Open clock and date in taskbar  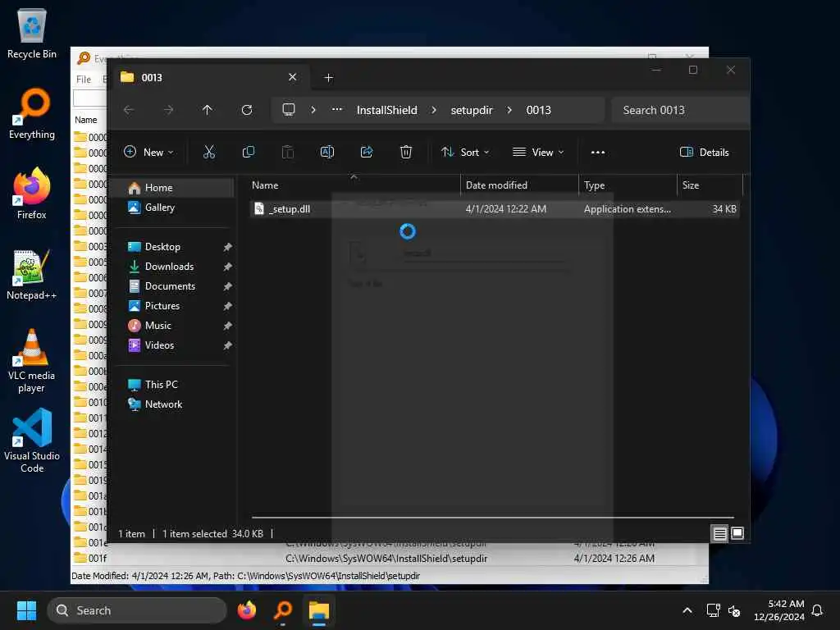coord(779,610)
